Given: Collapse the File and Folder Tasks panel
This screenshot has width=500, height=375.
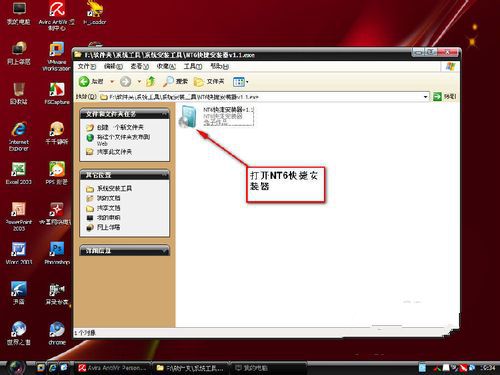Looking at the screenshot, I should pyautogui.click(x=164, y=114).
